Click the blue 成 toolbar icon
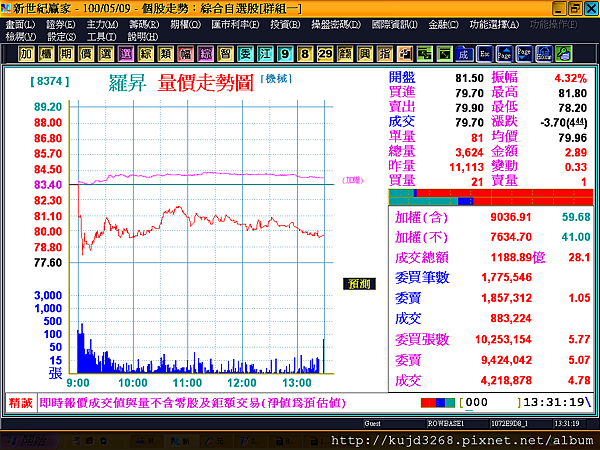600x450 pixels. point(464,54)
